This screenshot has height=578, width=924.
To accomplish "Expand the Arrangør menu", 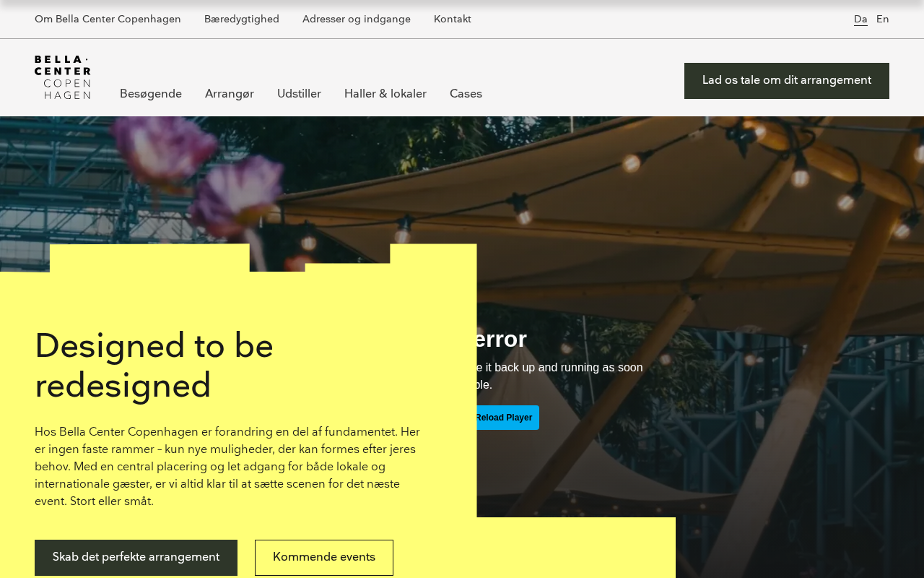I will point(230,94).
